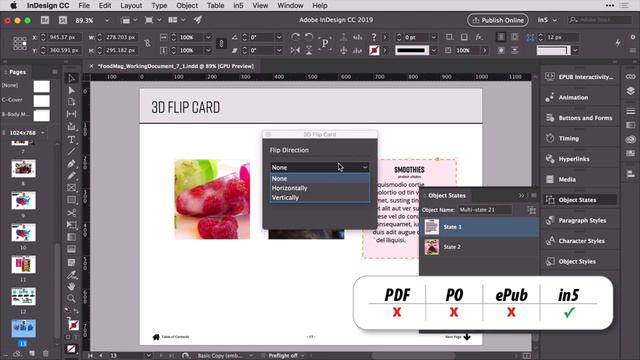Open the Object menu
The height and width of the screenshot is (360, 640).
click(x=187, y=6)
